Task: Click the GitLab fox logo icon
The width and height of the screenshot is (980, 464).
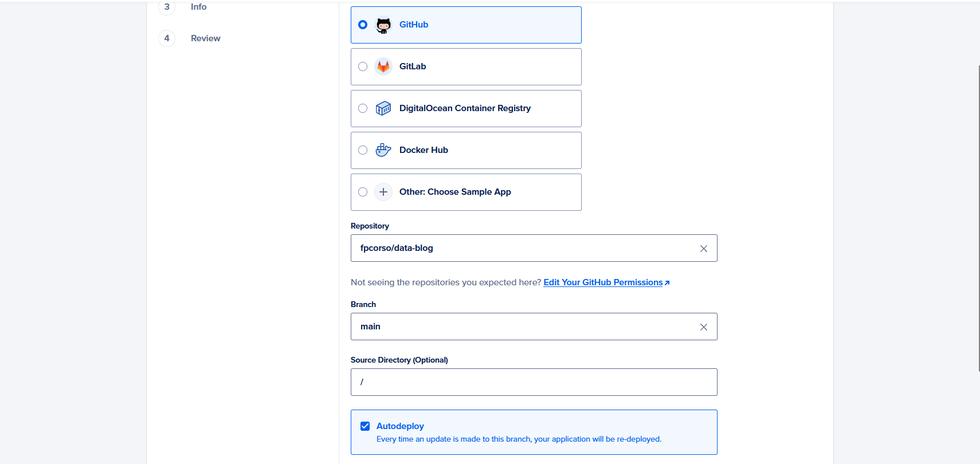Action: pos(383,66)
